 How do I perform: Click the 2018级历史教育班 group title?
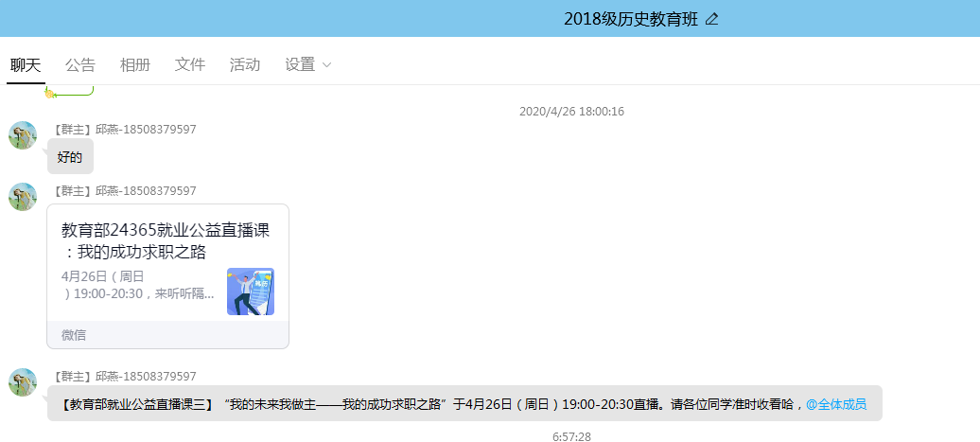[x=631, y=19]
